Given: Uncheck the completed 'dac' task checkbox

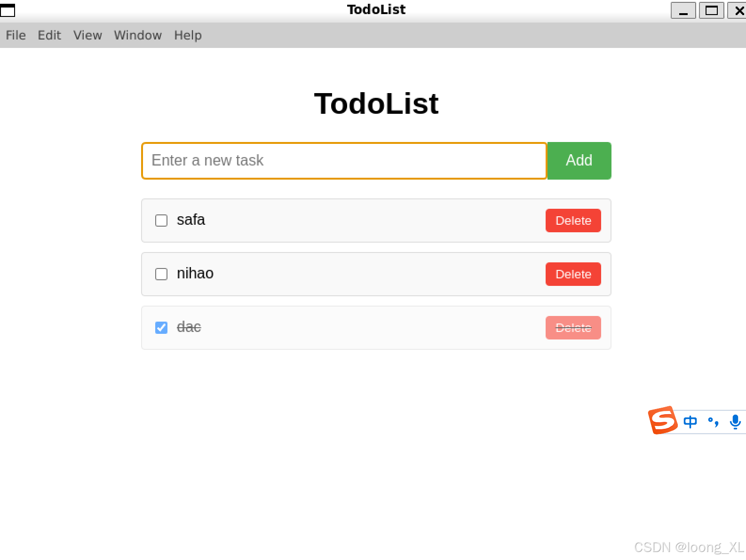Looking at the screenshot, I should click(x=161, y=328).
